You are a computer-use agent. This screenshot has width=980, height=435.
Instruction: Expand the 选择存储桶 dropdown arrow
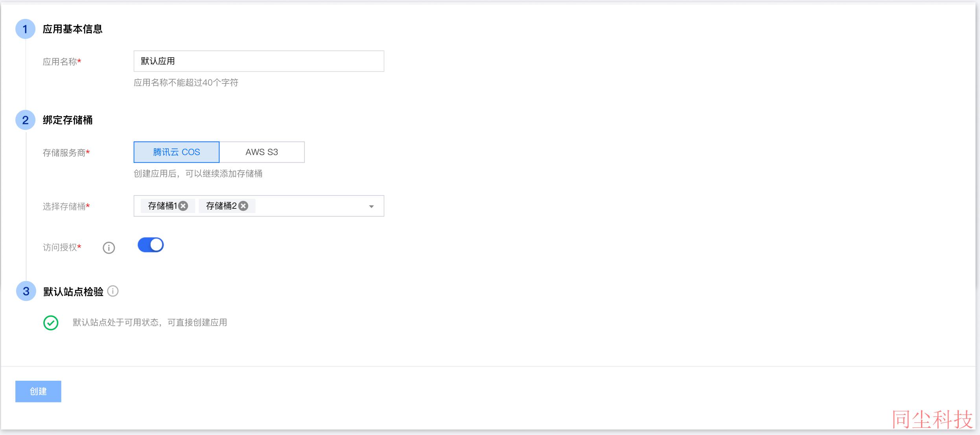(x=371, y=206)
